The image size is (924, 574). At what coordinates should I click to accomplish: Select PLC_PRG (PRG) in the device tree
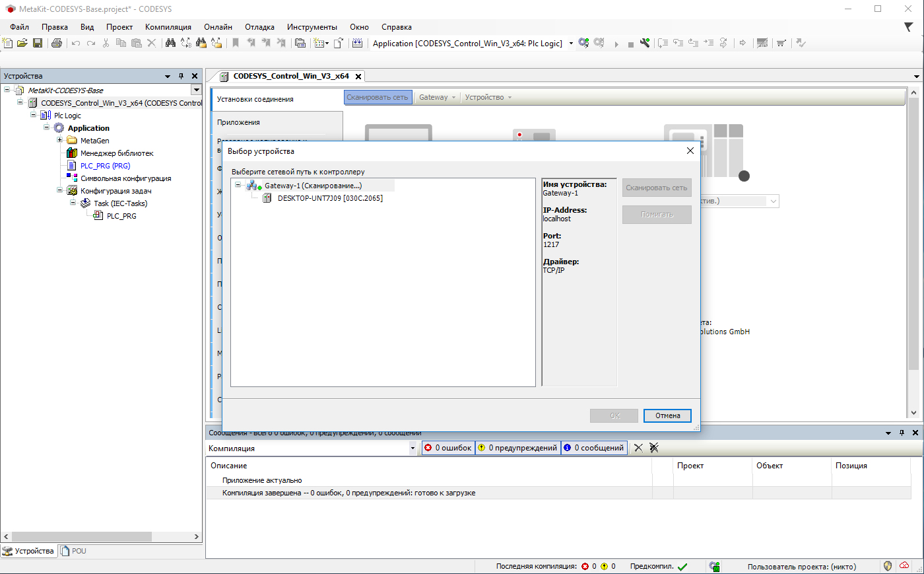(105, 166)
